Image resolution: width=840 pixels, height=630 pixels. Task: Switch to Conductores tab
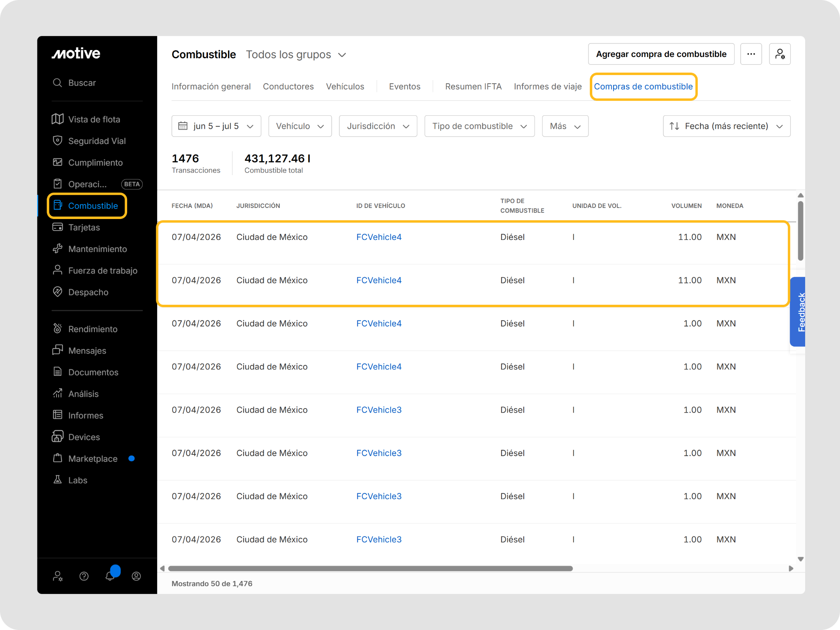[x=288, y=87]
